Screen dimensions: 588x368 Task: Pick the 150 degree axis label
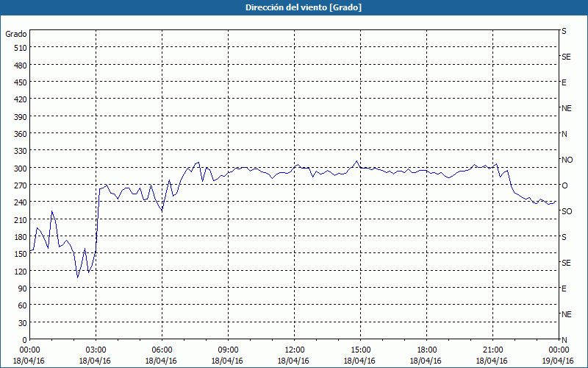[x=21, y=254]
